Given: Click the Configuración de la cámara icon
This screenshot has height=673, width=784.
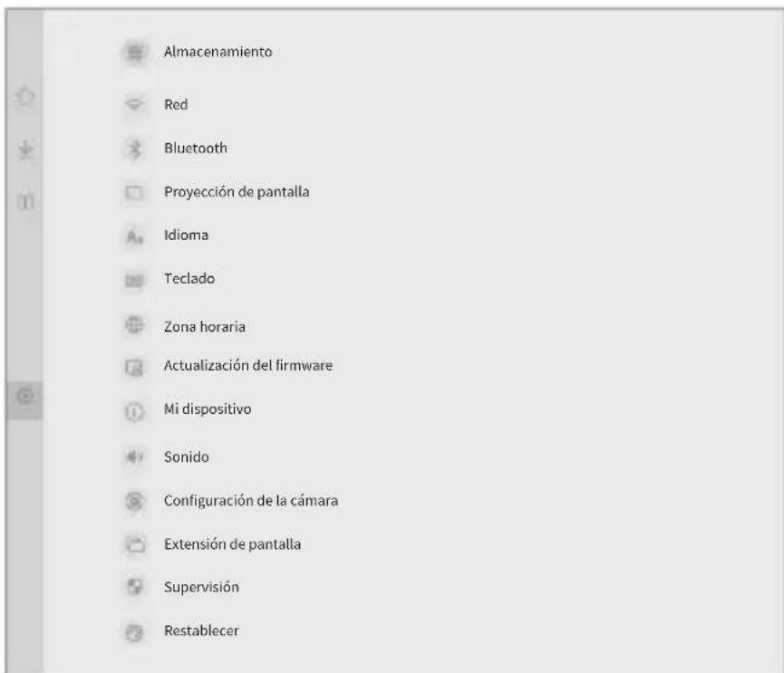Looking at the screenshot, I should [x=134, y=501].
